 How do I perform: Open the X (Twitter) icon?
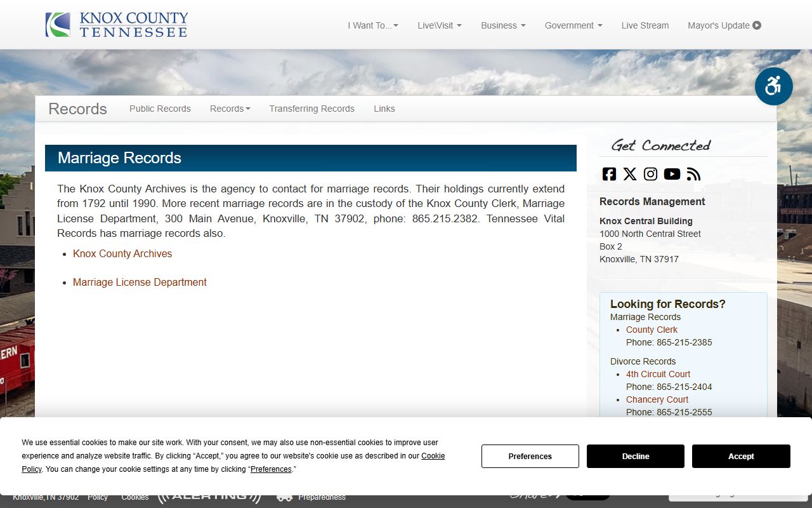[630, 174]
